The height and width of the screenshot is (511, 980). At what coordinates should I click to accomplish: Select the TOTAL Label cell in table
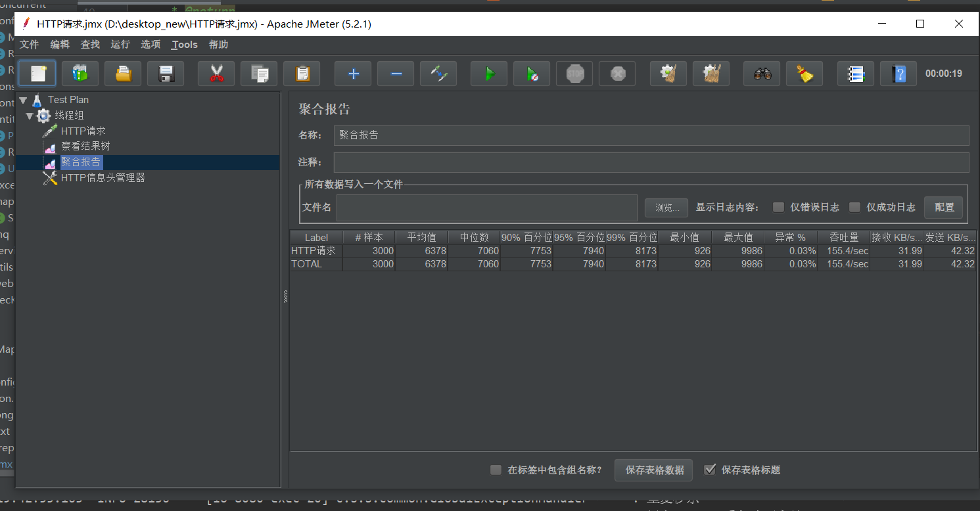pyautogui.click(x=316, y=264)
